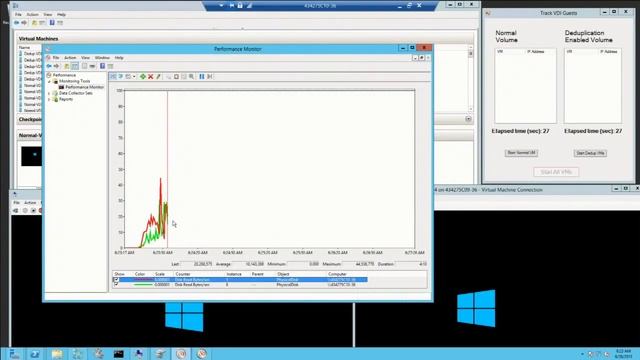The width and height of the screenshot is (640, 360).
Task: Click the green Add counters plus icon
Action: pyautogui.click(x=143, y=77)
